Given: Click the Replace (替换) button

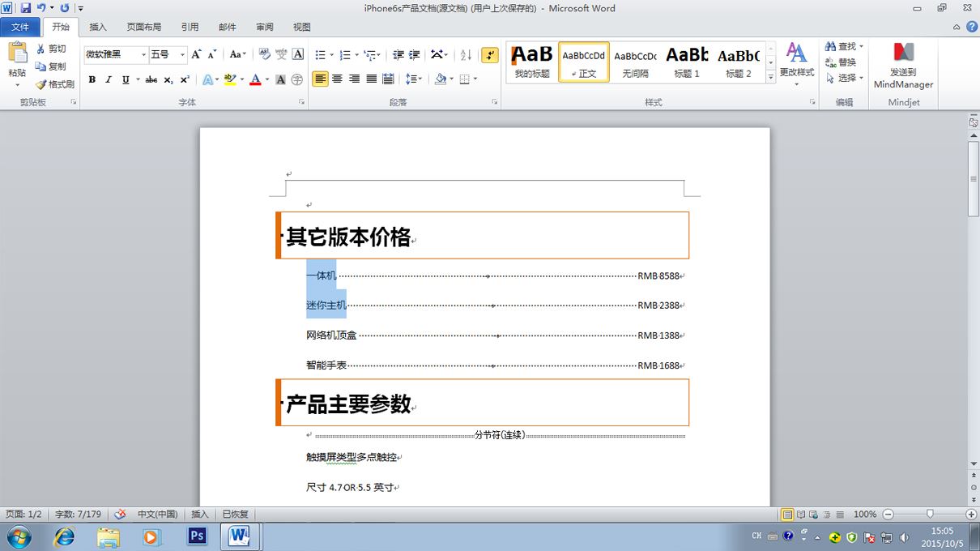Looking at the screenshot, I should click(841, 62).
